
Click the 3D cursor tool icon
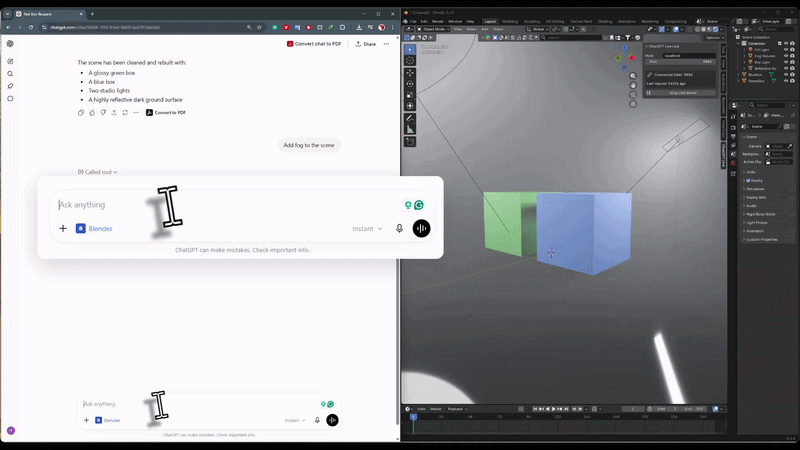[x=410, y=60]
